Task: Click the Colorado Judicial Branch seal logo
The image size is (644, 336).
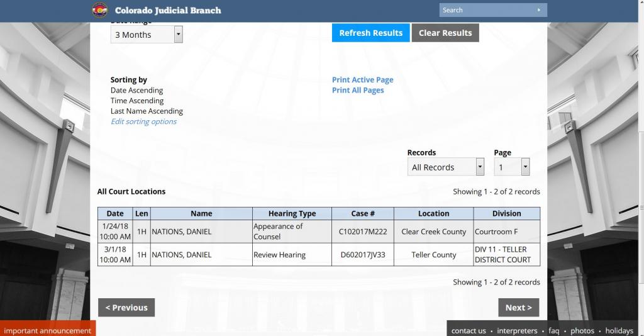Action: pyautogui.click(x=100, y=10)
